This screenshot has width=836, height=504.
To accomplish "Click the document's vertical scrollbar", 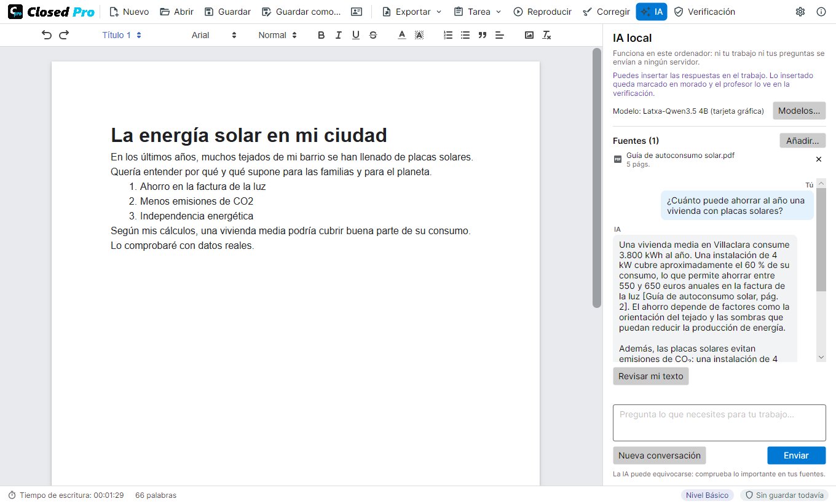I will (x=596, y=178).
